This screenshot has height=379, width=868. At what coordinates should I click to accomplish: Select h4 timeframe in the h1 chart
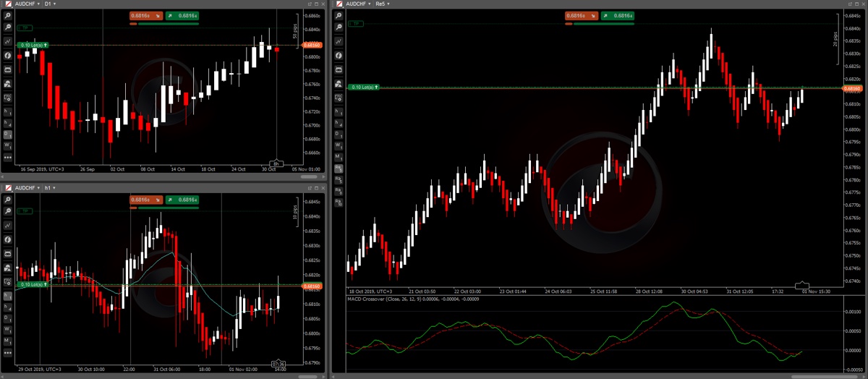7,307
